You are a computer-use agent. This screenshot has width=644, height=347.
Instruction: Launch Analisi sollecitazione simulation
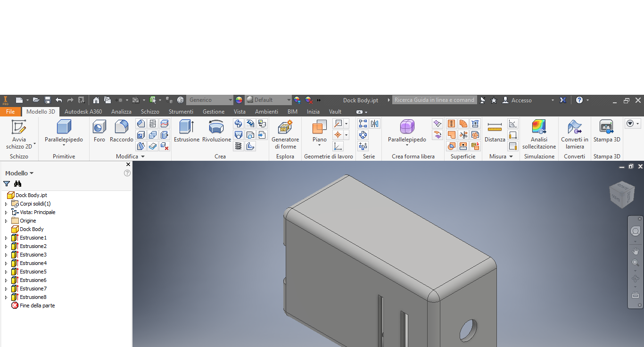tap(539, 134)
